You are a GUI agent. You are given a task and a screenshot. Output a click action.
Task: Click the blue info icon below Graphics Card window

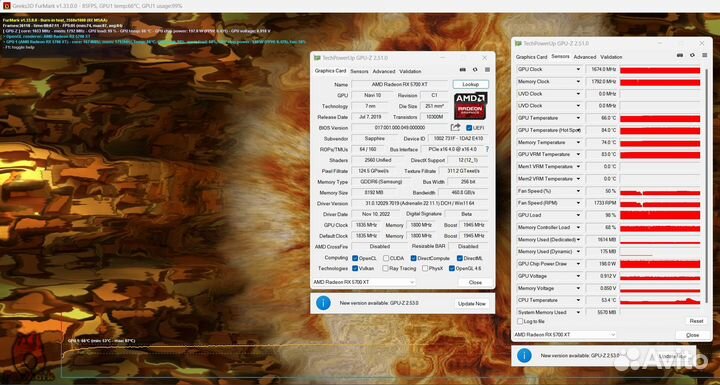click(x=323, y=303)
